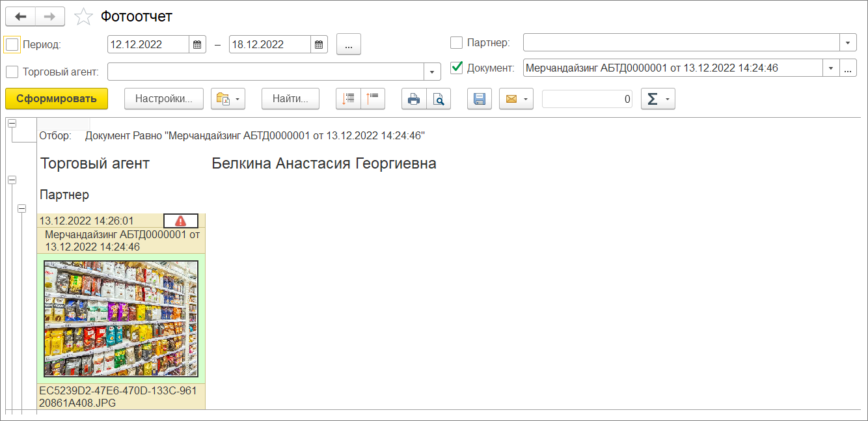The width and height of the screenshot is (868, 421).
Task: Open calendar for start date 12.12.2022
Action: 197,45
